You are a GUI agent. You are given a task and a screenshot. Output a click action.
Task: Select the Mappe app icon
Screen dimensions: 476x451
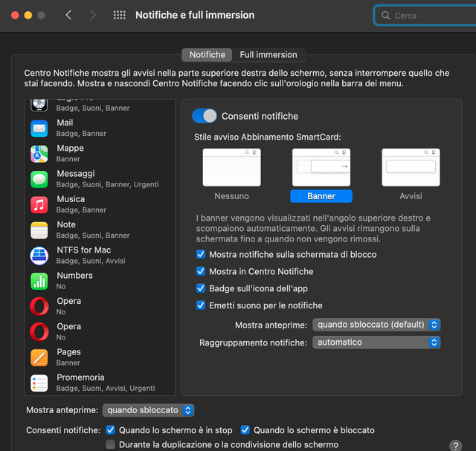tap(39, 154)
